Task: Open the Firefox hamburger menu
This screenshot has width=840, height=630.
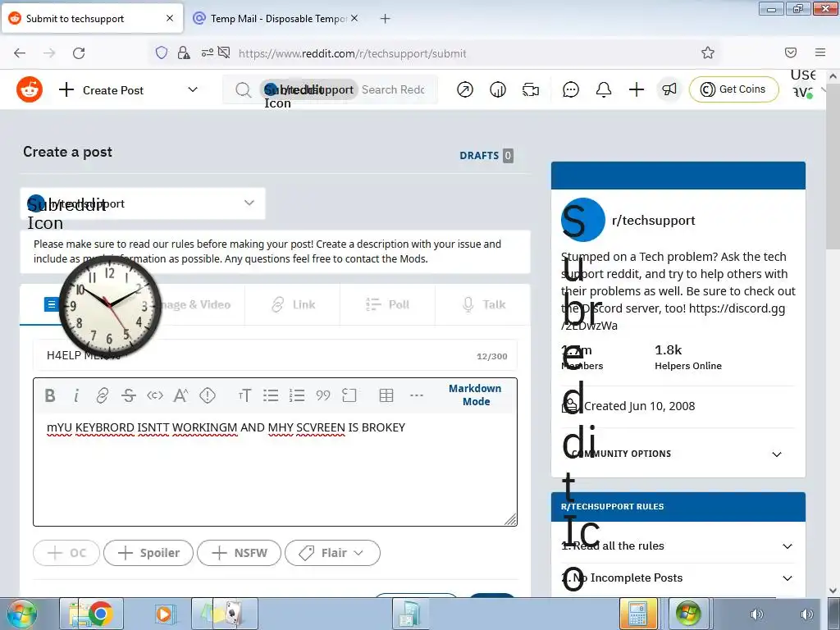Action: 820,52
